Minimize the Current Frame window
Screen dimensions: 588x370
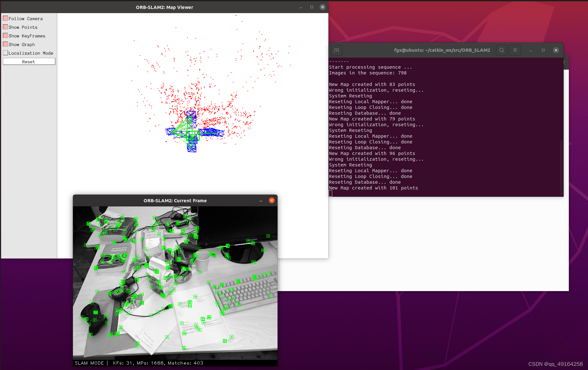[261, 200]
